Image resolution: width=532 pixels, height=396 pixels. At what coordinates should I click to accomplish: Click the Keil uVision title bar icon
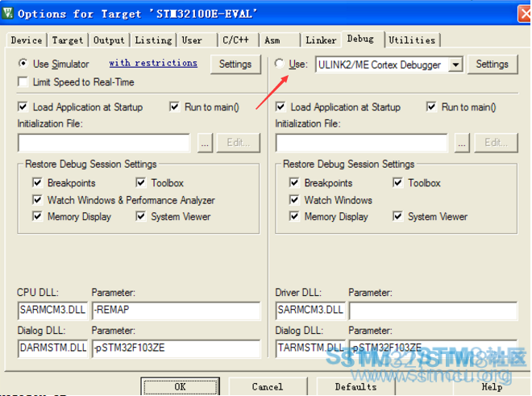click(x=8, y=13)
